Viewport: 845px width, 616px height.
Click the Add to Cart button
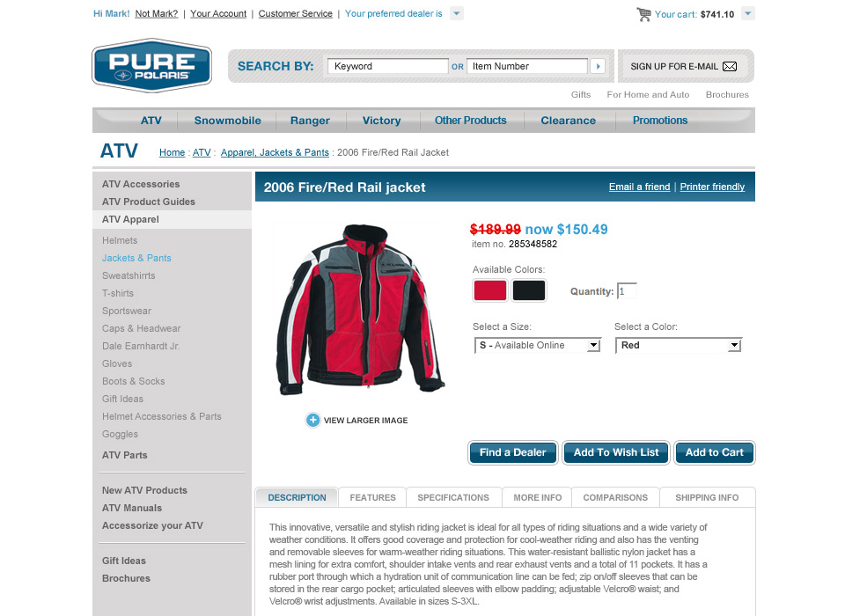click(x=715, y=452)
